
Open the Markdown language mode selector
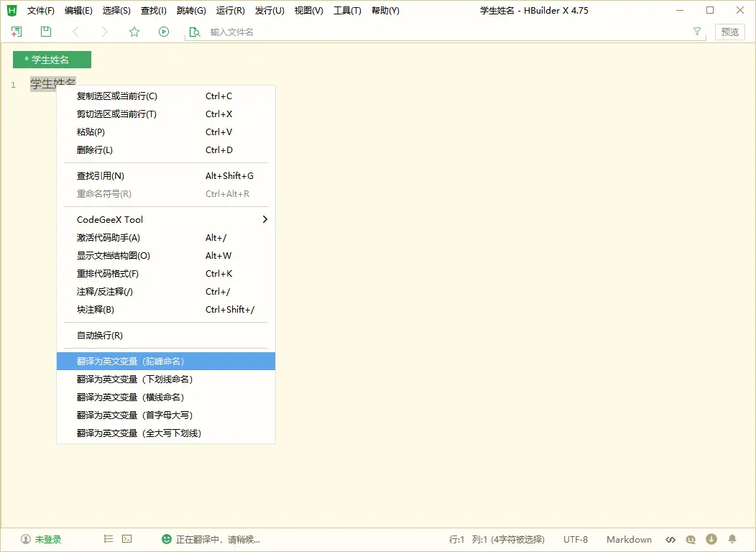(629, 540)
